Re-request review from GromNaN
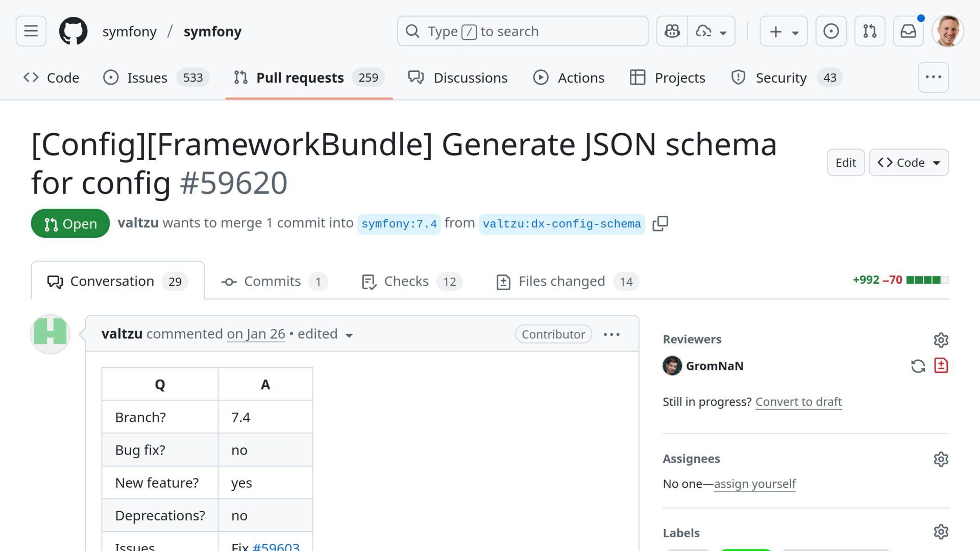 pyautogui.click(x=918, y=366)
